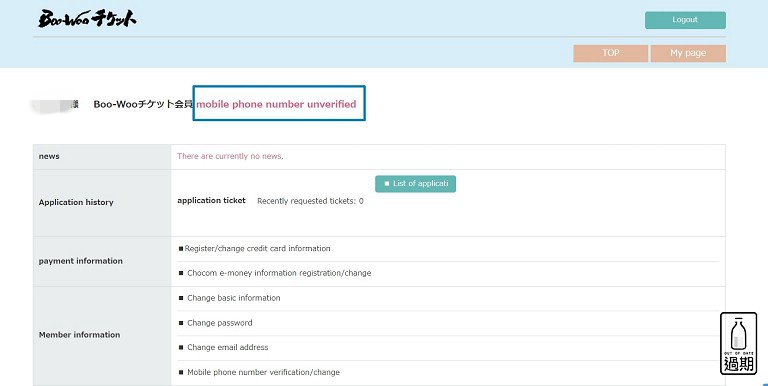Click the 'application ticket' label

pos(211,200)
